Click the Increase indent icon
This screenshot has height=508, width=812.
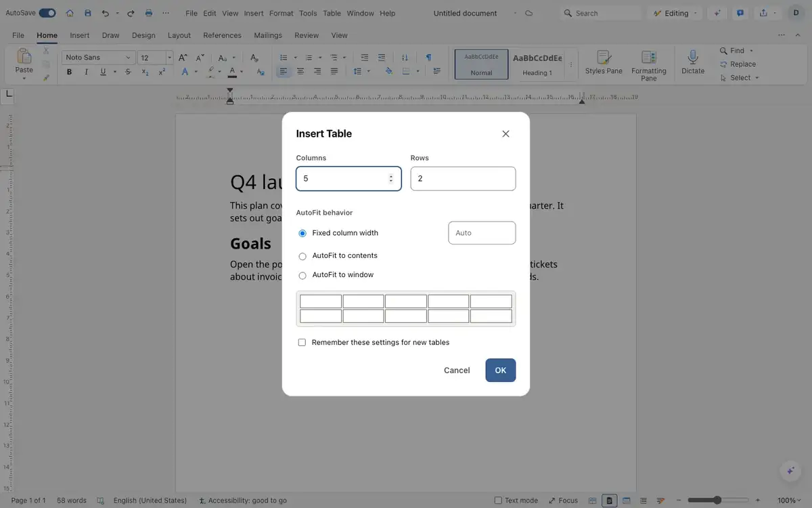click(x=382, y=58)
